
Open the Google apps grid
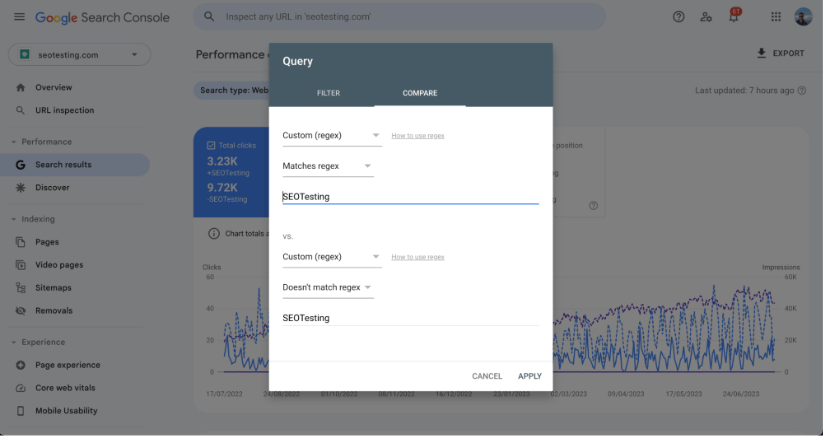tap(776, 17)
